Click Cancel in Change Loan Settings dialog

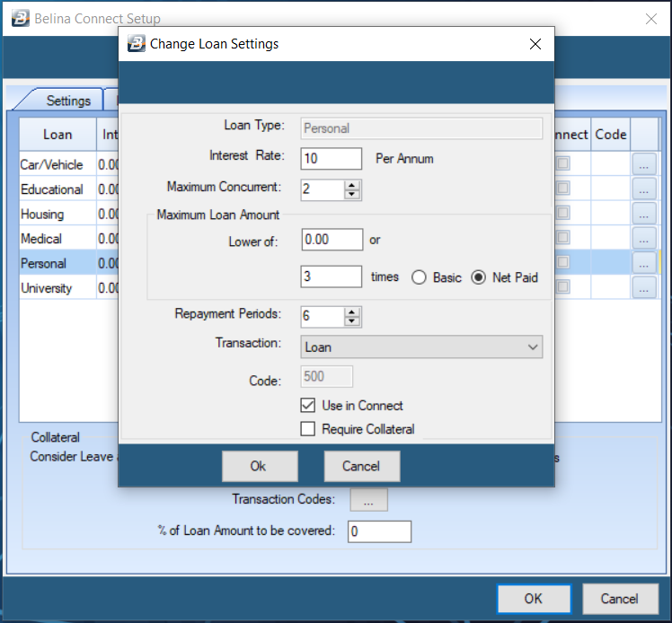coord(362,466)
